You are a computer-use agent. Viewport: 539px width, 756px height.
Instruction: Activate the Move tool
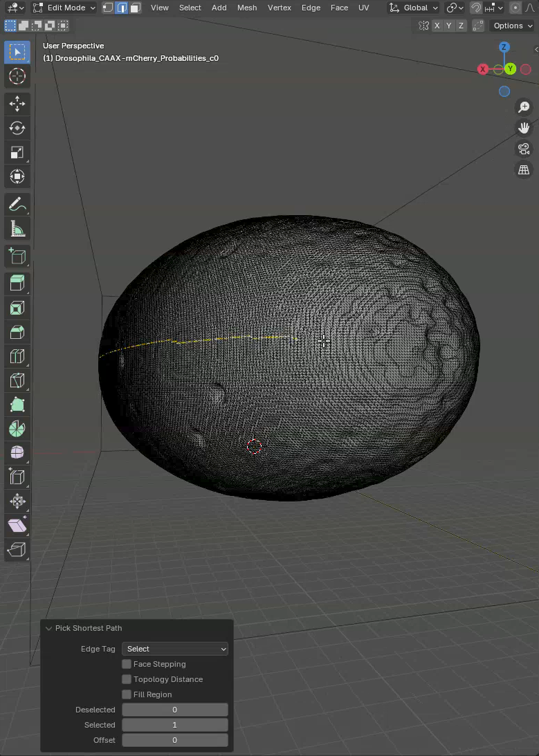point(17,104)
